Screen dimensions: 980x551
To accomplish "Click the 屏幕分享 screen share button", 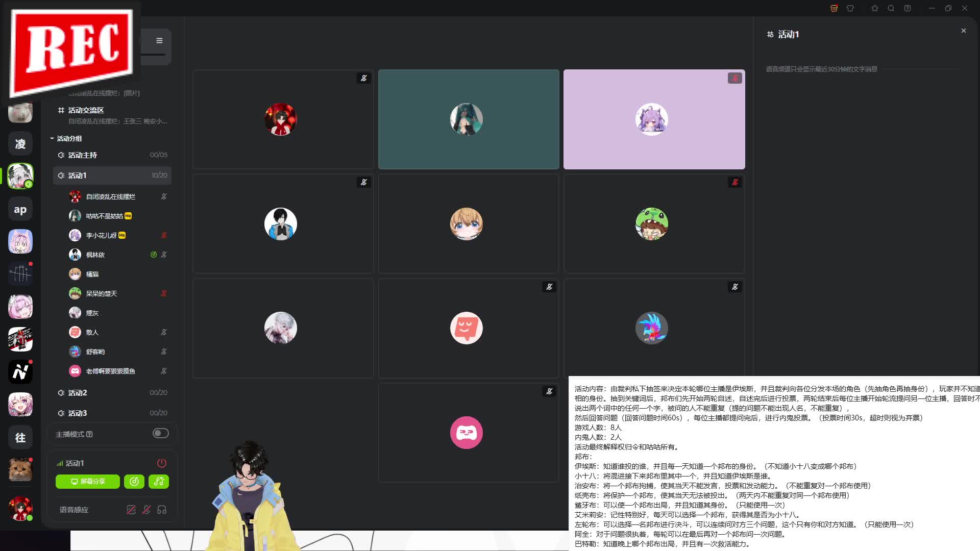I will pos(88,482).
